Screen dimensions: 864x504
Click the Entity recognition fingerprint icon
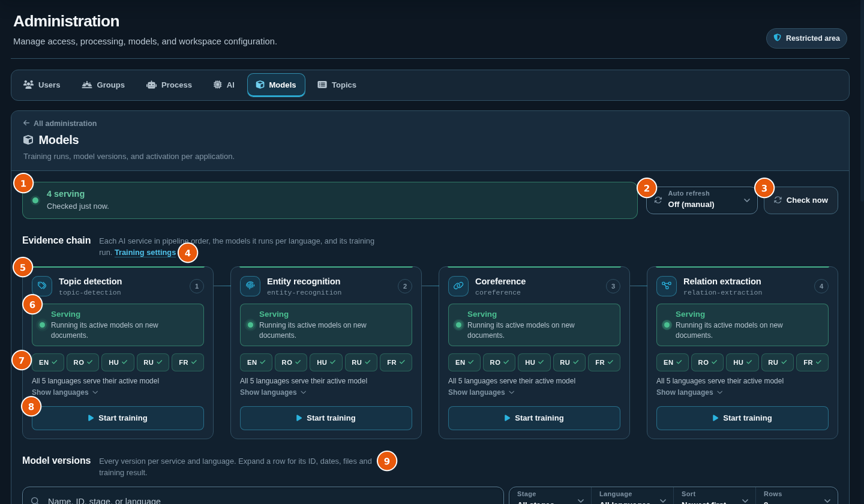point(250,286)
